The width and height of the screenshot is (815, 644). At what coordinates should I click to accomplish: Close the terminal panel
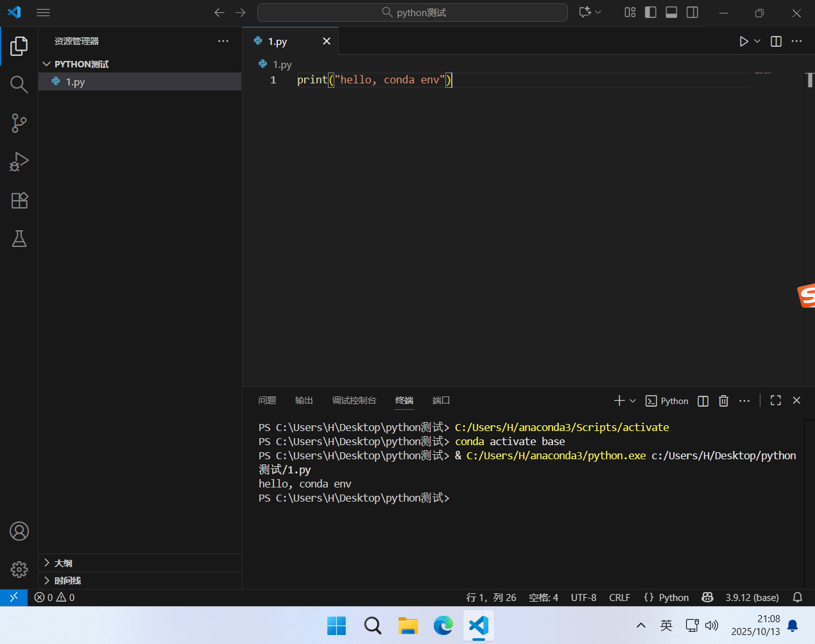(796, 400)
